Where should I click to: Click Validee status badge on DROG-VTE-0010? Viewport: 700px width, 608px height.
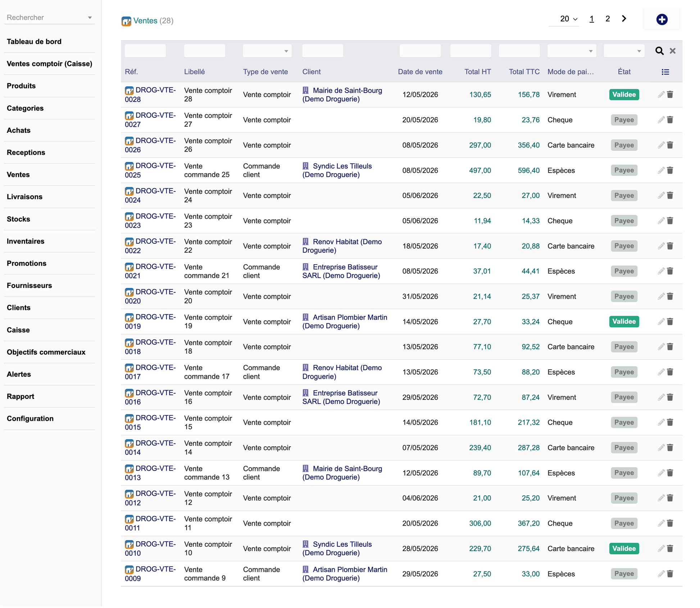point(624,549)
